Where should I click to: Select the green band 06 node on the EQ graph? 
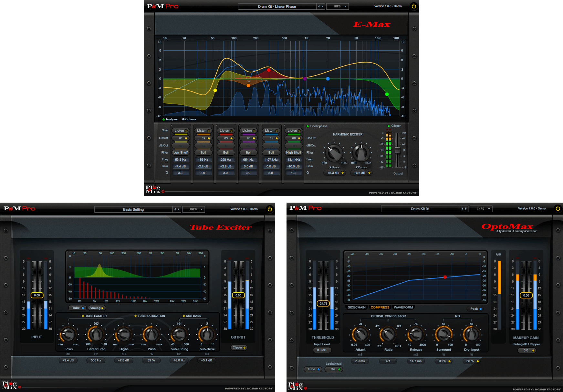pyautogui.click(x=387, y=94)
